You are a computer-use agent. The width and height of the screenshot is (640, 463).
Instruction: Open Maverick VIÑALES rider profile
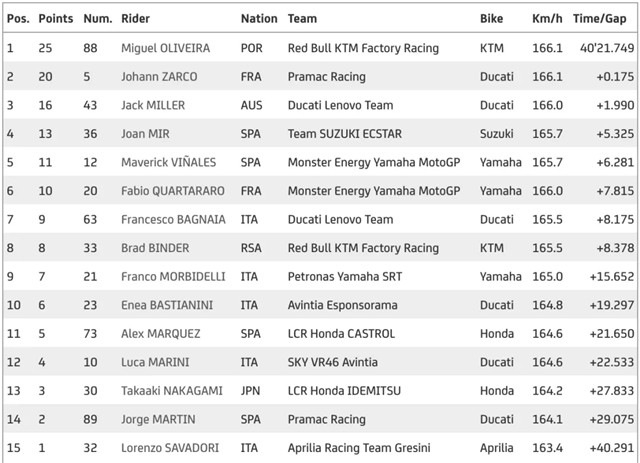click(169, 162)
